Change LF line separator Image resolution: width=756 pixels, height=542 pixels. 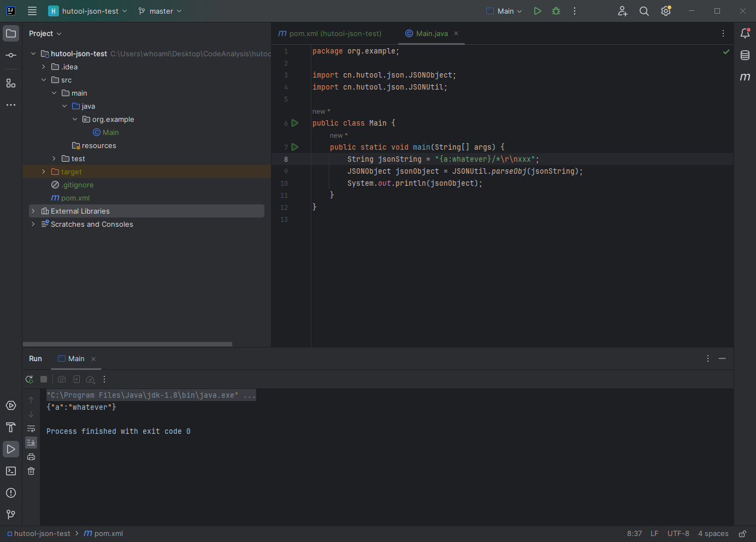(654, 534)
